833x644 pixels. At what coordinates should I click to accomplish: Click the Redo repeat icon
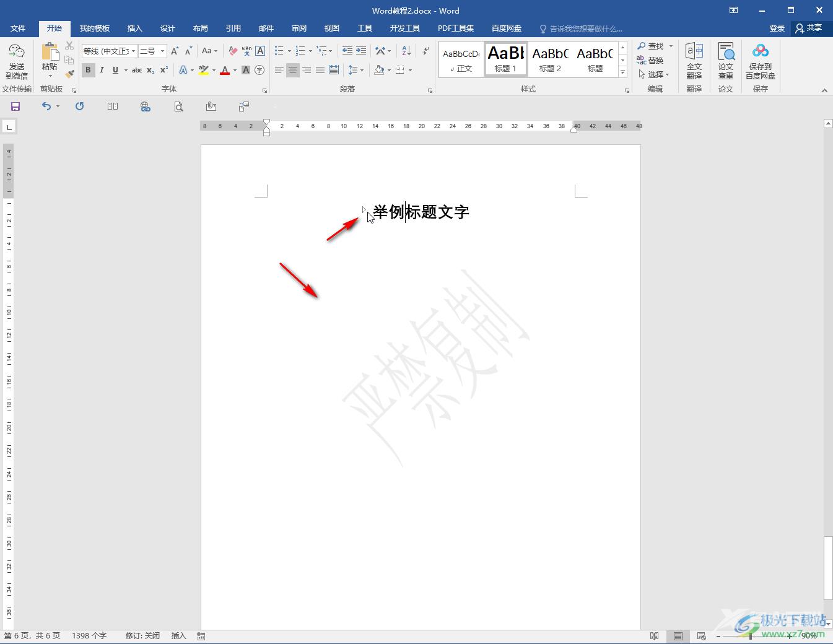79,107
